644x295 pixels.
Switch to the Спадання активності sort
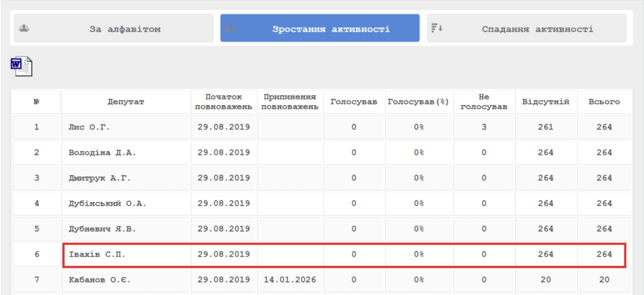pyautogui.click(x=526, y=28)
